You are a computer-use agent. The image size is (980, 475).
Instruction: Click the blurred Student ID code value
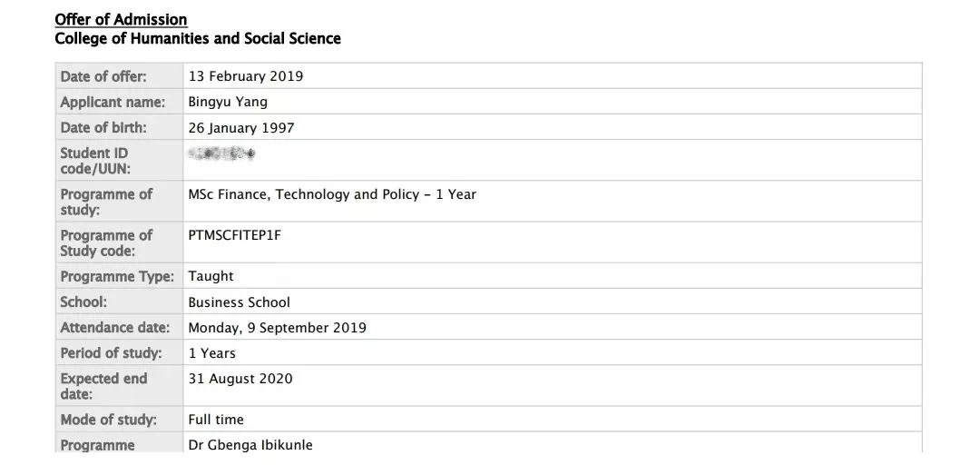pos(221,153)
